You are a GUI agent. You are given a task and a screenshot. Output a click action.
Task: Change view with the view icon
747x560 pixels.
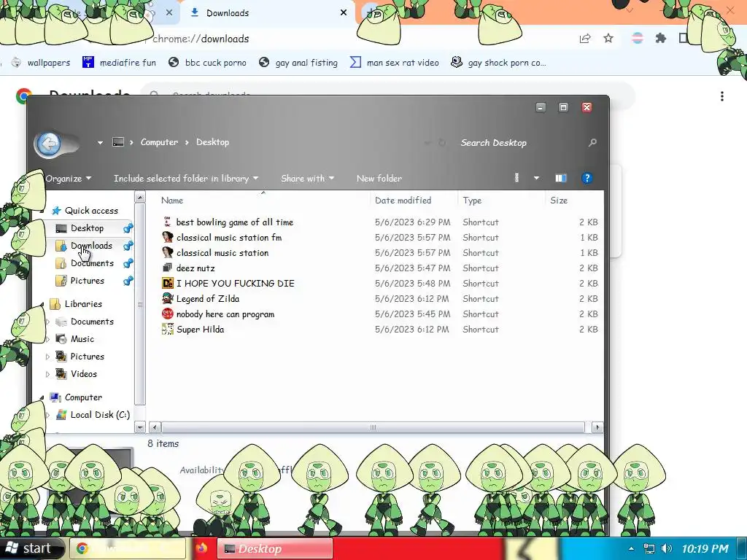[517, 178]
